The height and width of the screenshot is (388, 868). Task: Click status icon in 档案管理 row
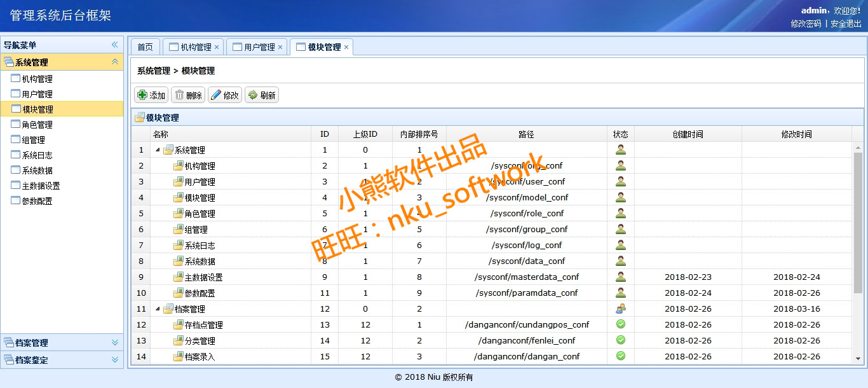click(621, 308)
